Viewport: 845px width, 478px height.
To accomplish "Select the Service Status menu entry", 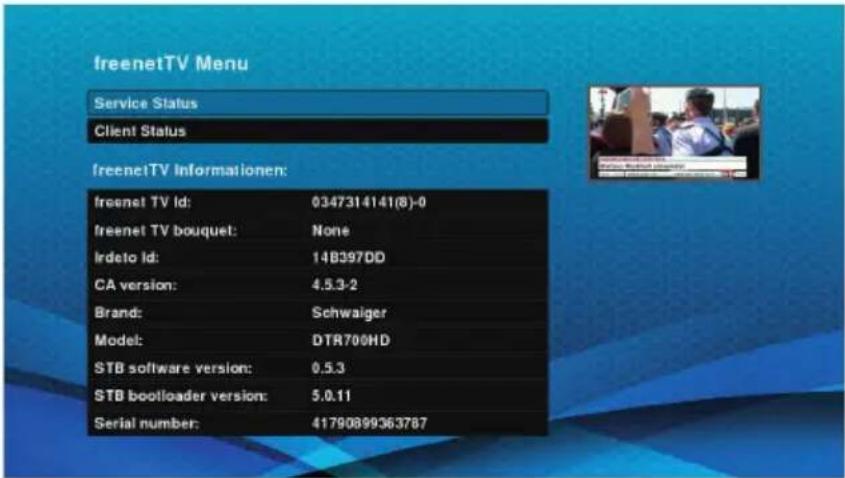I will [x=318, y=103].
